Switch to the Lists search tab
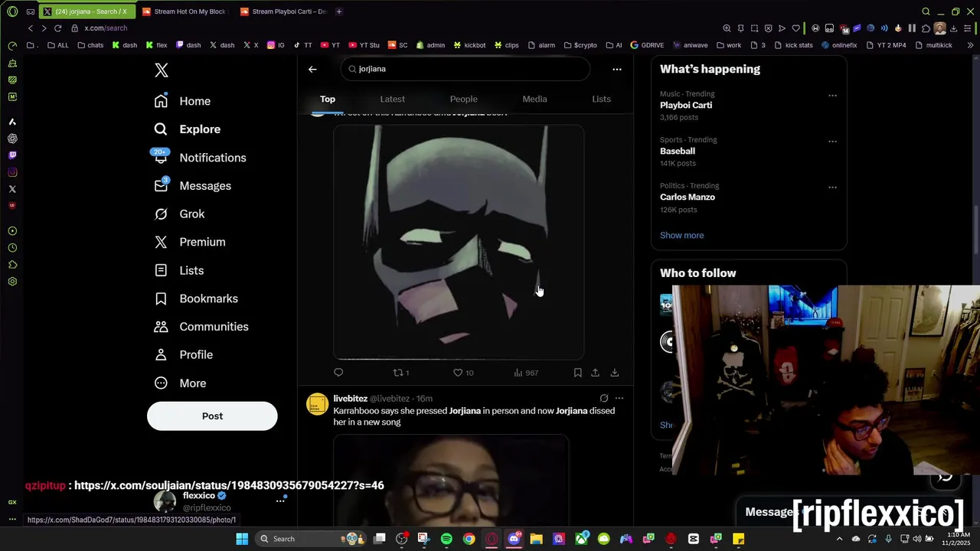 click(x=601, y=99)
